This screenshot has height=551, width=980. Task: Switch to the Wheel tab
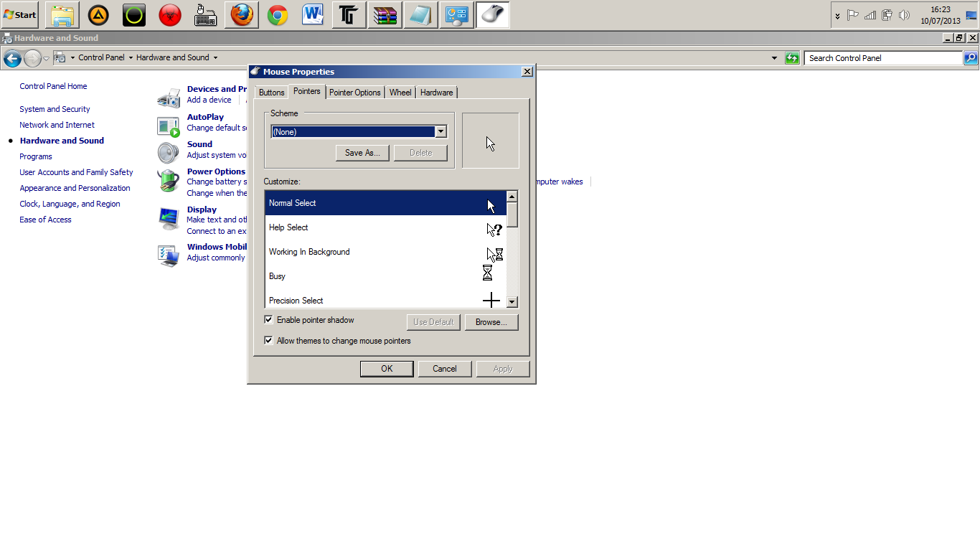coord(400,93)
